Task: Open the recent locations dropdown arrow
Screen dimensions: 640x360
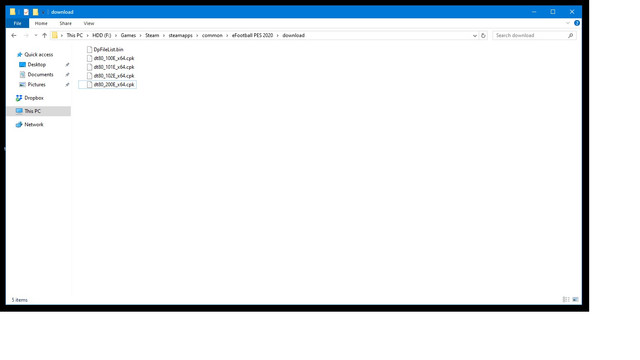Action: [x=36, y=36]
